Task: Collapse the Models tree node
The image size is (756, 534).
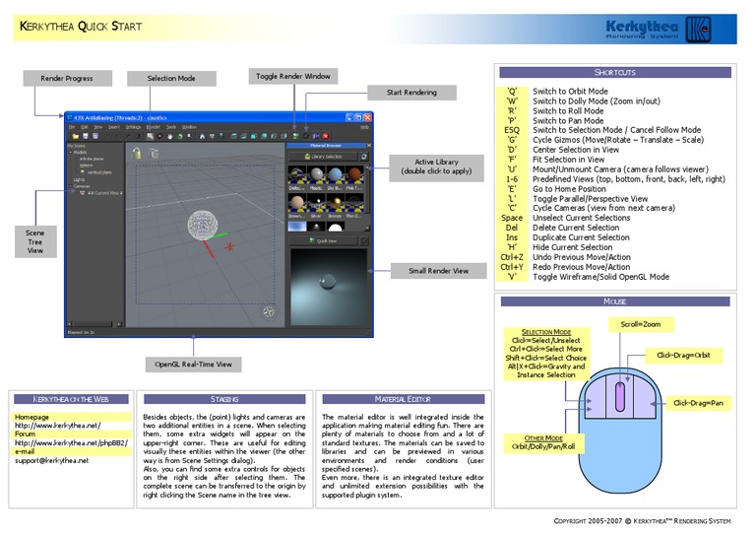Action: [x=70, y=152]
